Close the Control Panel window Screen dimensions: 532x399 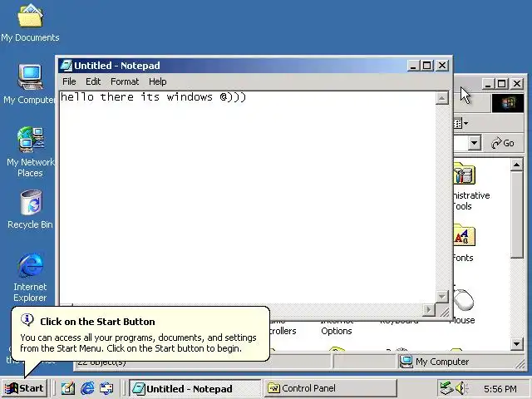(x=517, y=83)
